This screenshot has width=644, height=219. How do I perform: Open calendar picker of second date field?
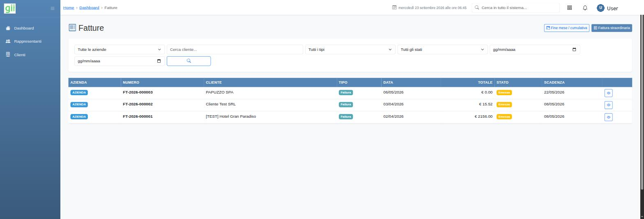point(159,61)
